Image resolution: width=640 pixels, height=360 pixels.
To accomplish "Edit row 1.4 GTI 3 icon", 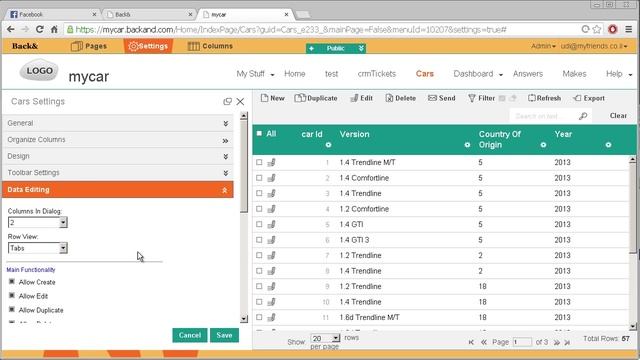I will tap(271, 240).
